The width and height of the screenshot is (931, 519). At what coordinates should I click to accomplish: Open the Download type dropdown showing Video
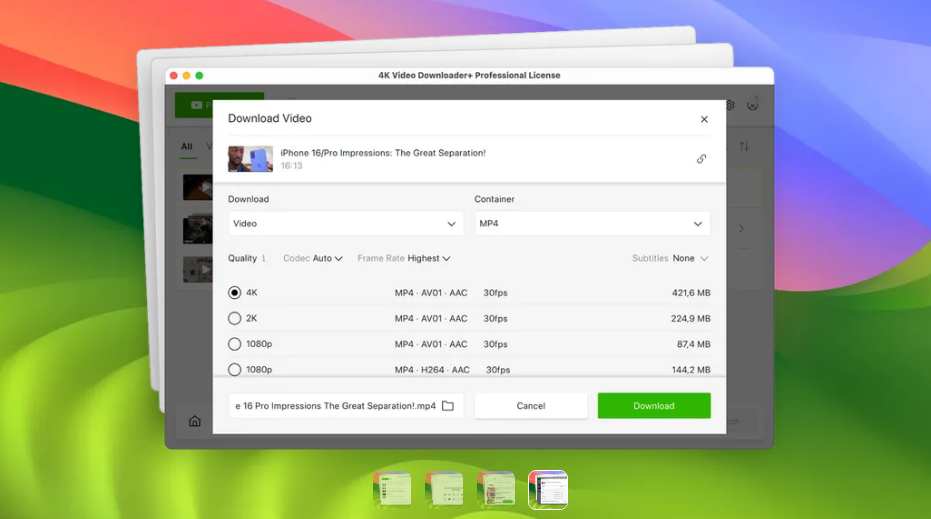pos(346,224)
